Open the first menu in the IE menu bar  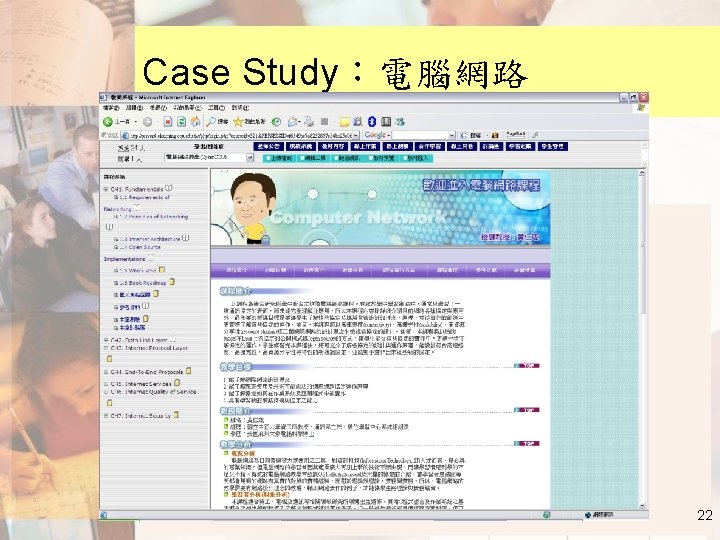tap(111, 108)
